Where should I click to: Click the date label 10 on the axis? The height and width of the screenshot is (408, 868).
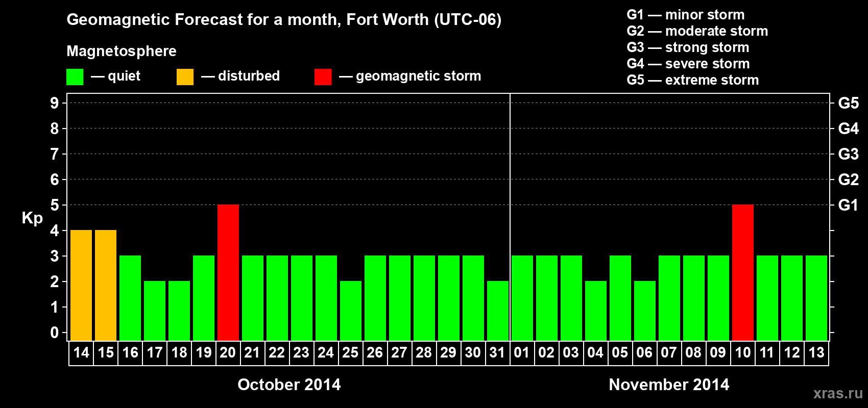pyautogui.click(x=743, y=352)
